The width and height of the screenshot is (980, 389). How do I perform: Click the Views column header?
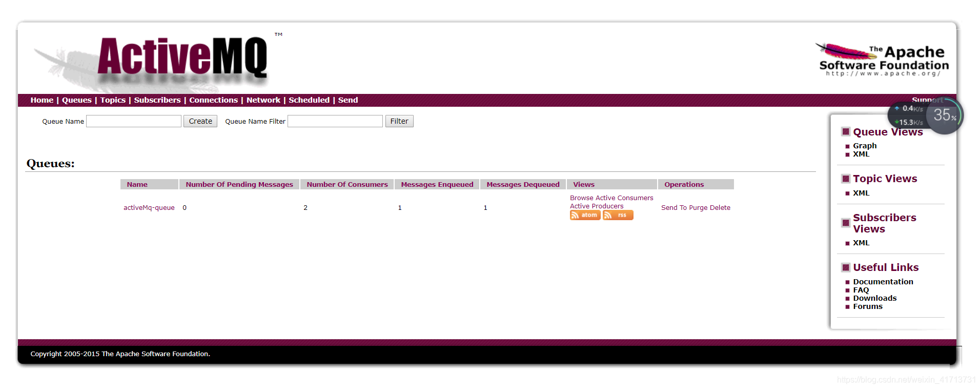point(612,184)
